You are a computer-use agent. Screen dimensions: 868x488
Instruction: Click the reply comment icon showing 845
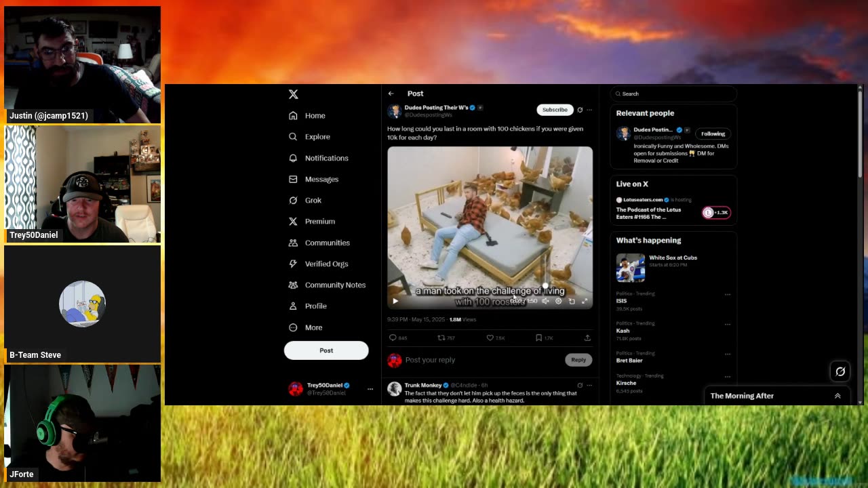click(393, 338)
